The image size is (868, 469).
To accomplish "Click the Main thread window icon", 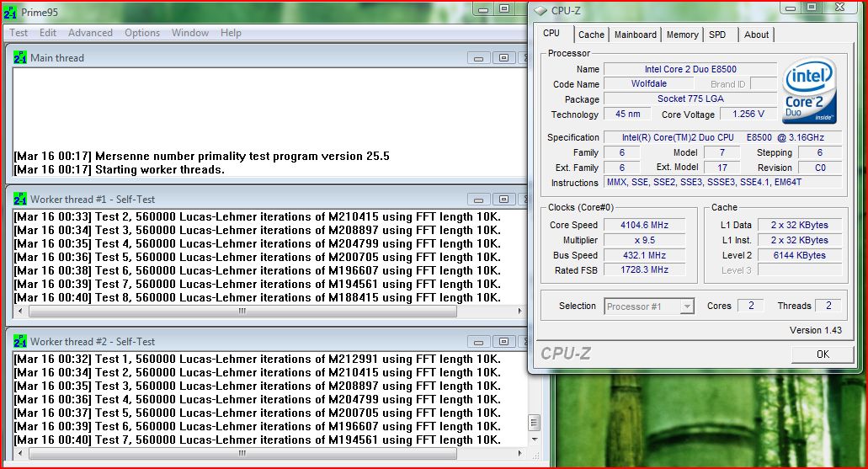I will (x=20, y=57).
